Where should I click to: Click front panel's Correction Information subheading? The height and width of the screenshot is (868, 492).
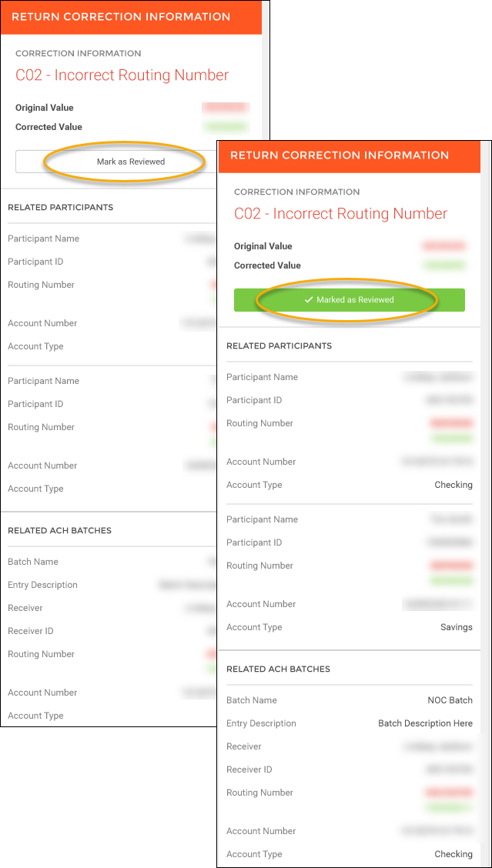[x=296, y=192]
